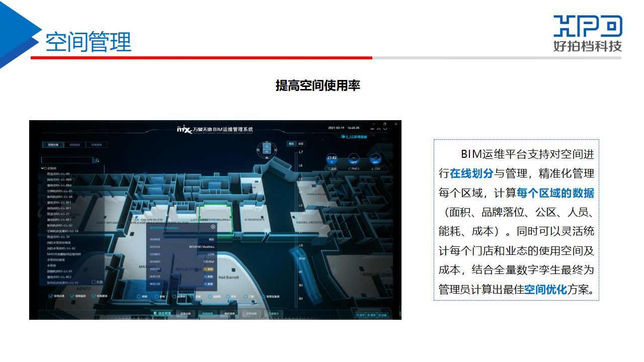
Task: Select floor L7 on the floor selector
Action: [x=301, y=152]
